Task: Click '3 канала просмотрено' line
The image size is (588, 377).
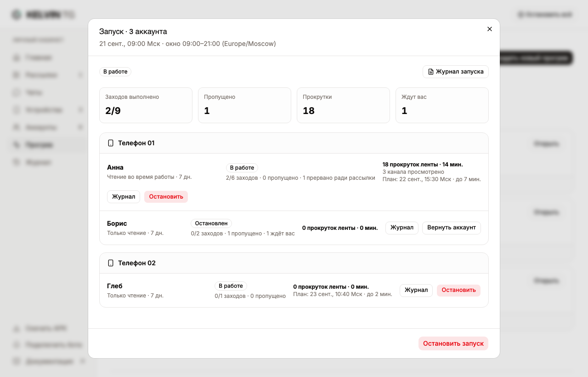Action: pos(413,172)
